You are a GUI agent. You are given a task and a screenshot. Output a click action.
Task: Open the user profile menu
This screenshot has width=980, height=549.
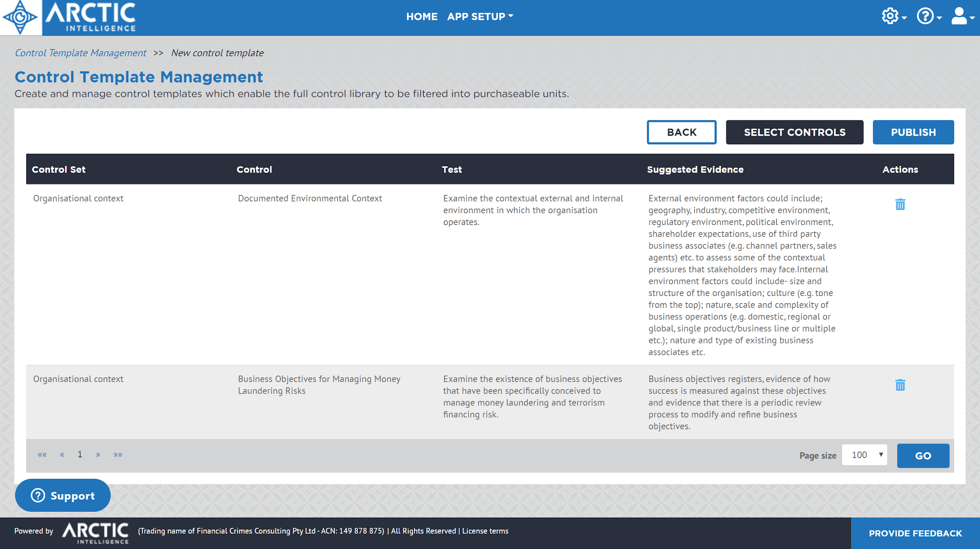(963, 16)
